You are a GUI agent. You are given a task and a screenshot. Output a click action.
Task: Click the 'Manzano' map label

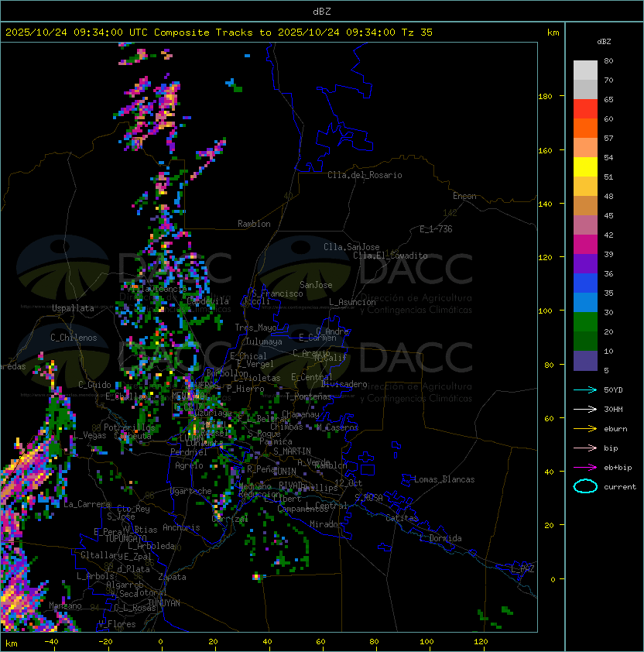[65, 606]
